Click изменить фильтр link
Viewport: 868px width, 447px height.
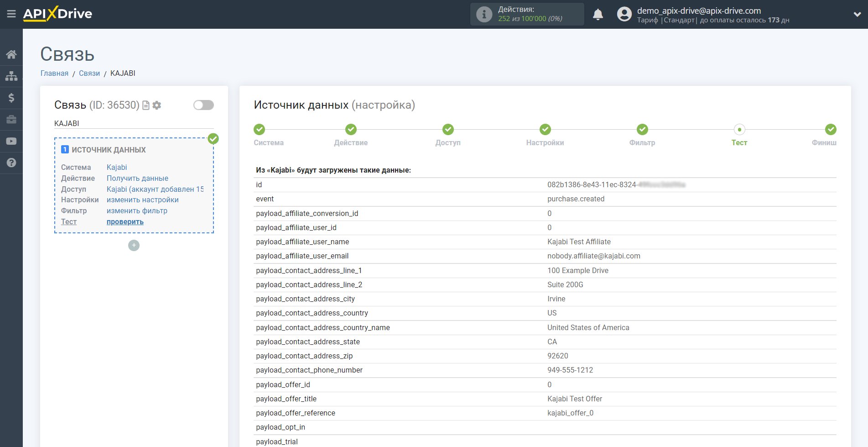(x=137, y=211)
